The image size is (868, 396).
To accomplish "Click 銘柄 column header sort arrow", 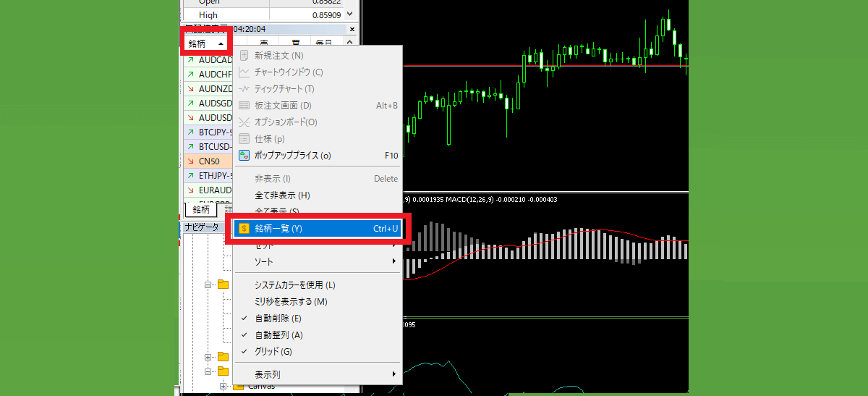I will pyautogui.click(x=220, y=43).
